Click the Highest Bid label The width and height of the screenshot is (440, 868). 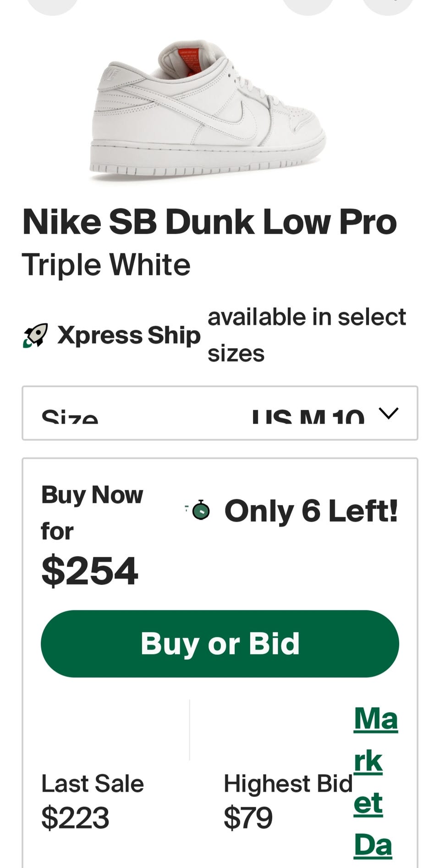point(288,784)
